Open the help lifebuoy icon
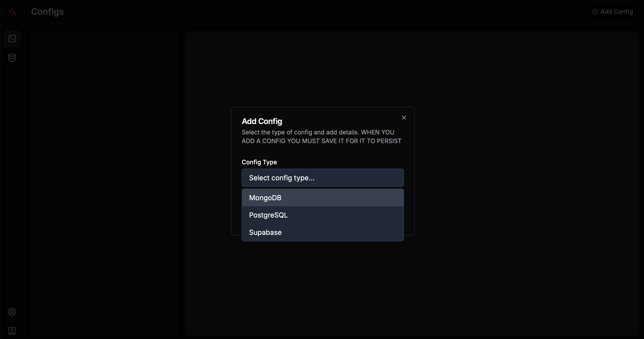The image size is (644, 339). tap(12, 312)
